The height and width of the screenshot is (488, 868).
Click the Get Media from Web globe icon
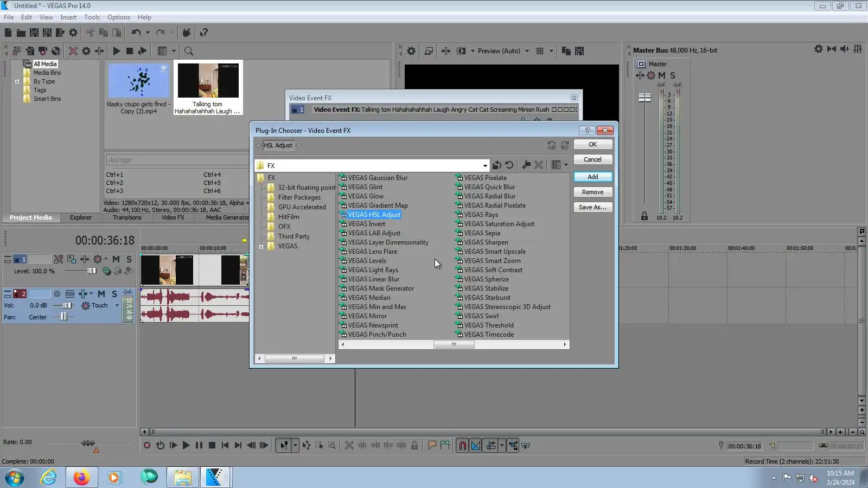coord(56,51)
